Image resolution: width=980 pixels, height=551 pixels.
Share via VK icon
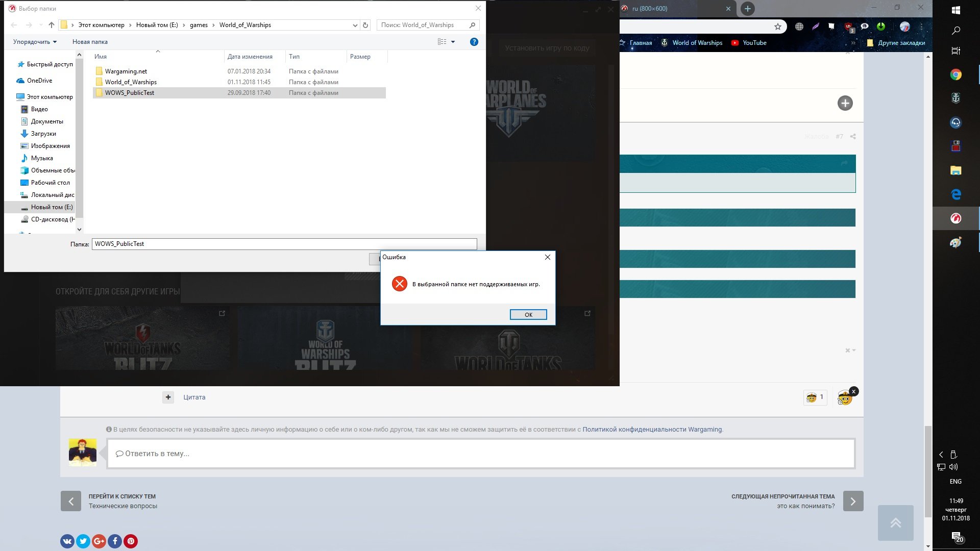point(67,541)
